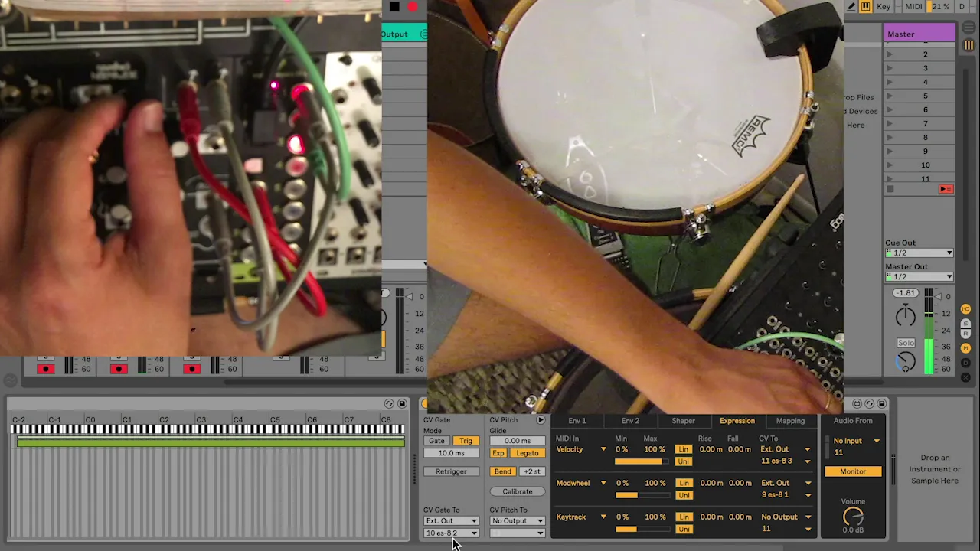
Task: Select Trig mode in CV Gate
Action: tap(465, 441)
